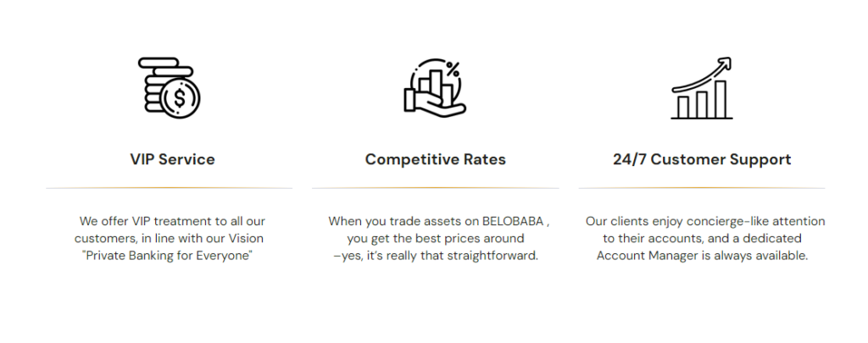
Task: Click the "Our clients enjoy concierge-like attention" line
Action: point(704,222)
